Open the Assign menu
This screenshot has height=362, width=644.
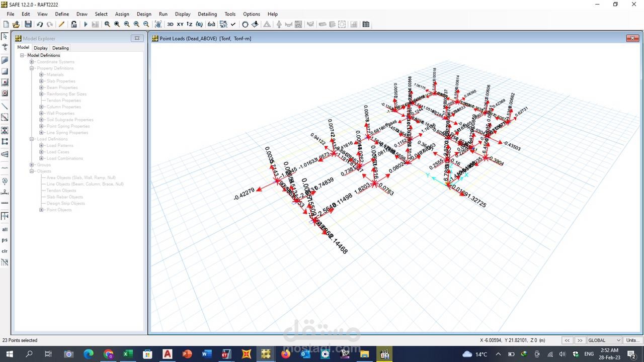coord(122,14)
